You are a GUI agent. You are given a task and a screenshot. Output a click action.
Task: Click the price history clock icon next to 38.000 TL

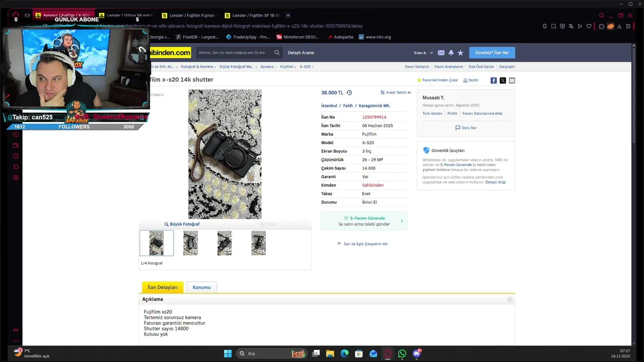pyautogui.click(x=349, y=93)
